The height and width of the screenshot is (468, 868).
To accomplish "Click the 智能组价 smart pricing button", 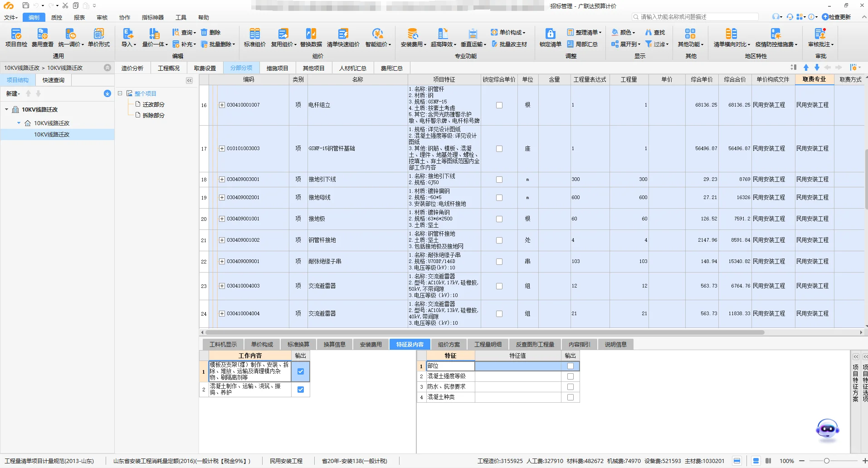I will [x=378, y=37].
